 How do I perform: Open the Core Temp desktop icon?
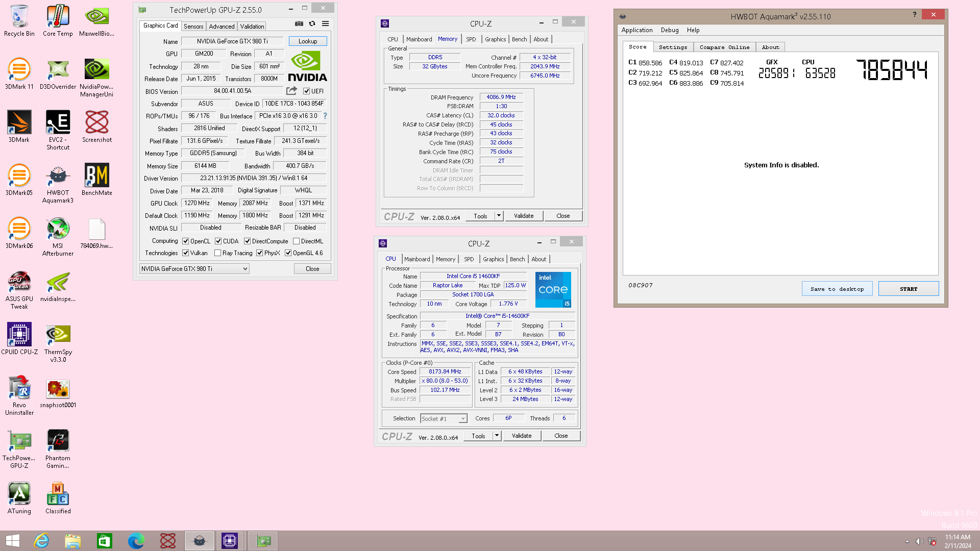[58, 20]
